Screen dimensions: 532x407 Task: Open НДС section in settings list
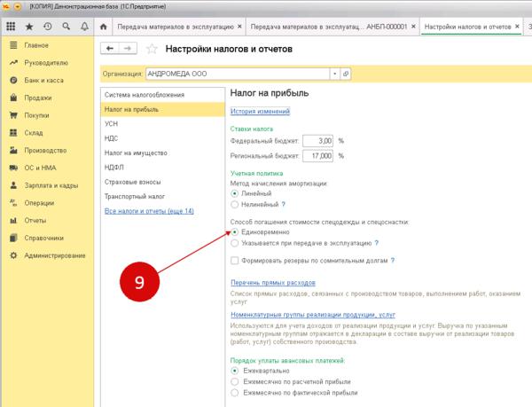[x=112, y=138]
